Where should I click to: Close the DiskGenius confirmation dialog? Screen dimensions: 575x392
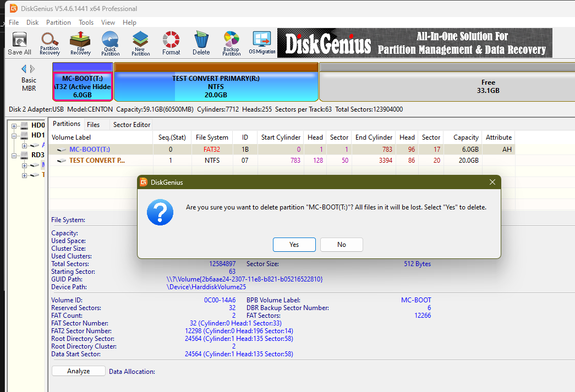pyautogui.click(x=492, y=182)
